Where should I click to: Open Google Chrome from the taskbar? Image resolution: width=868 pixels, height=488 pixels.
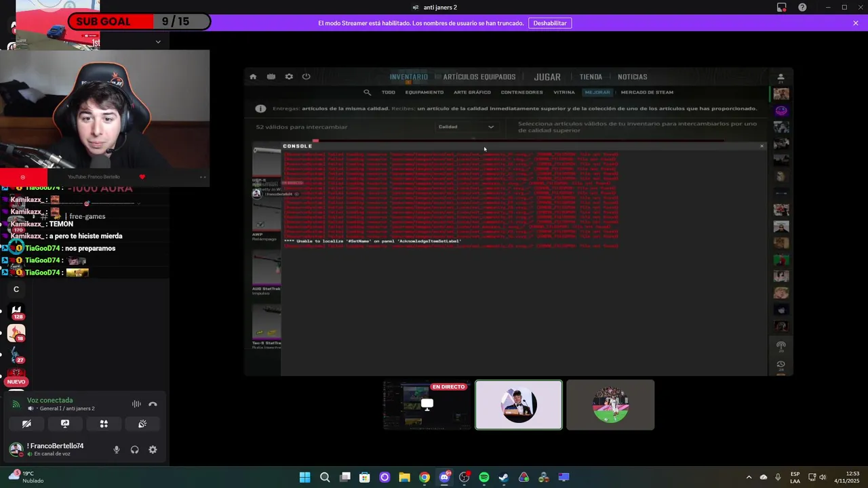pos(424,477)
